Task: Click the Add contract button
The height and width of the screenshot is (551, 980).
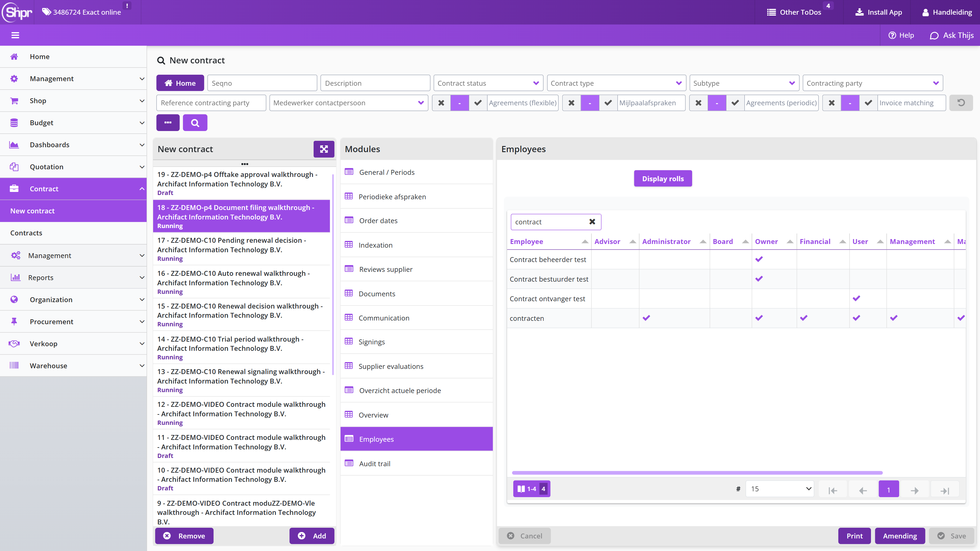Action: pos(312,536)
